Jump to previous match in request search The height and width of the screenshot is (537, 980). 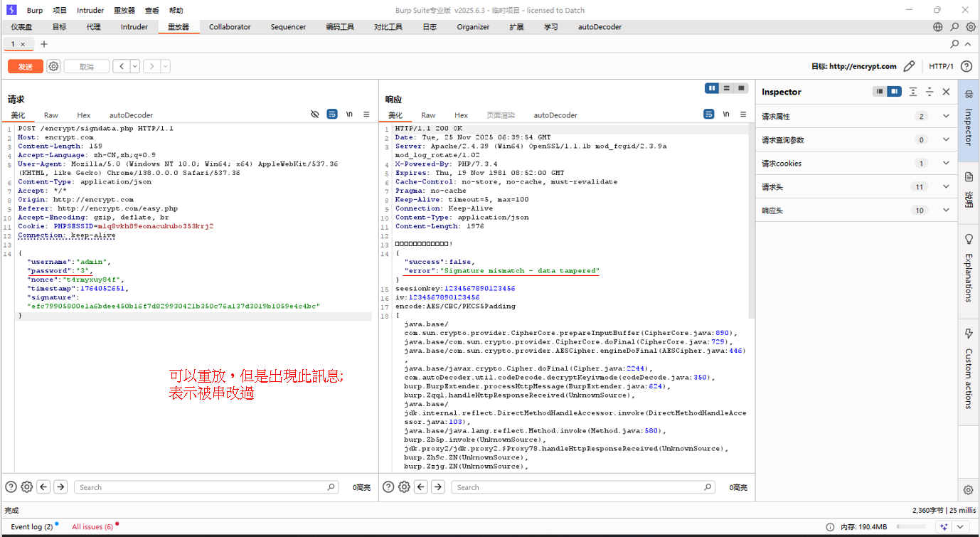pos(44,487)
